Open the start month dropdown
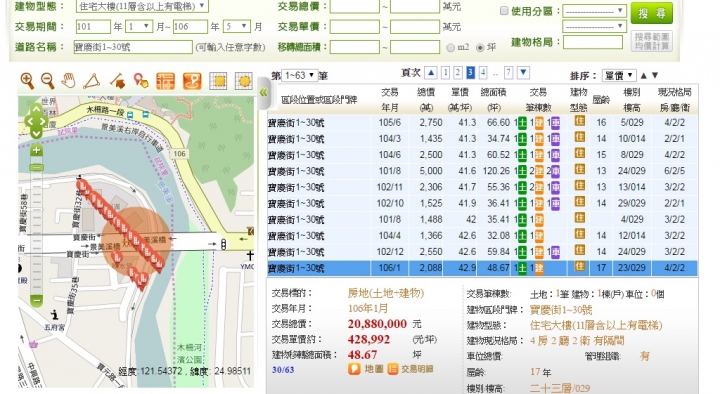The width and height of the screenshot is (720, 394). pyautogui.click(x=139, y=27)
